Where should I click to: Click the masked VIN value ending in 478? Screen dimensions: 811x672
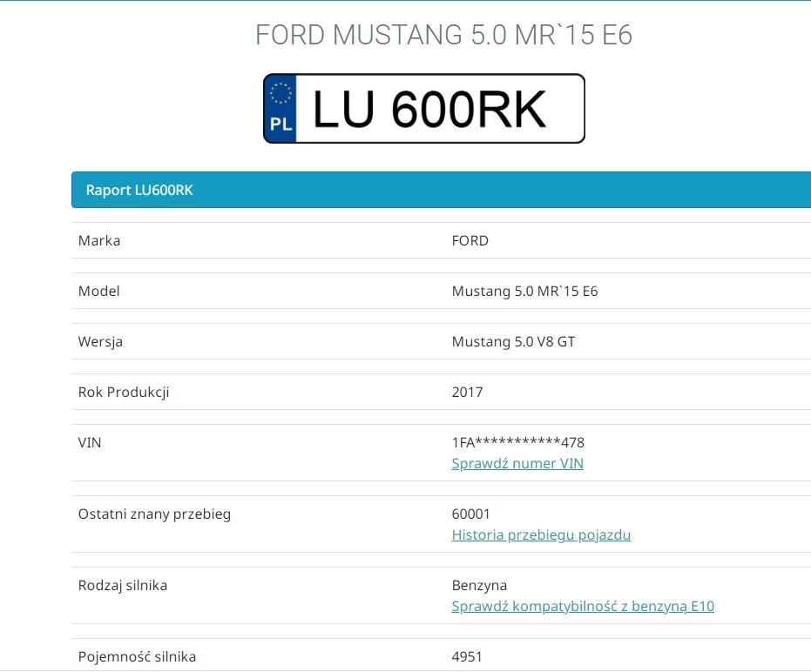pyautogui.click(x=517, y=442)
